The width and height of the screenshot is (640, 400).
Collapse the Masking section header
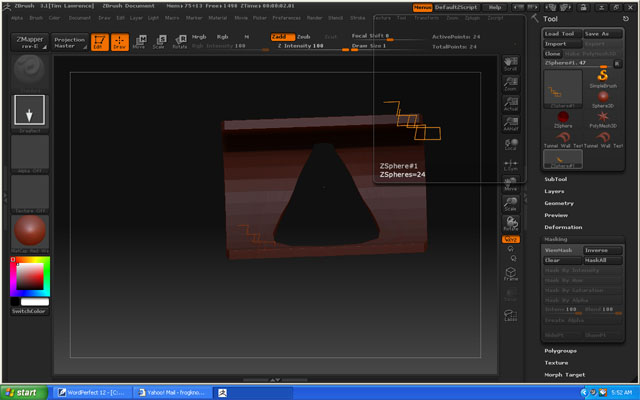556,239
